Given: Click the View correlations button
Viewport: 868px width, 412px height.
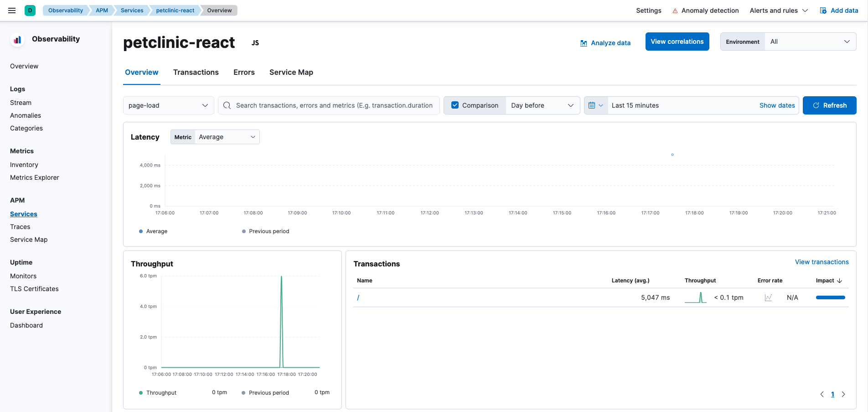Looking at the screenshot, I should 677,42.
